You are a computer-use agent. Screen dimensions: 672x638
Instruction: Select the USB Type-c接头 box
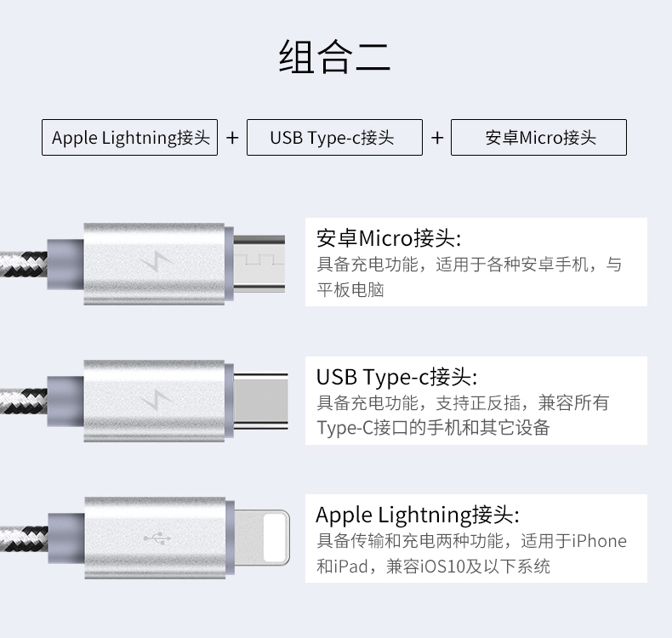click(334, 137)
